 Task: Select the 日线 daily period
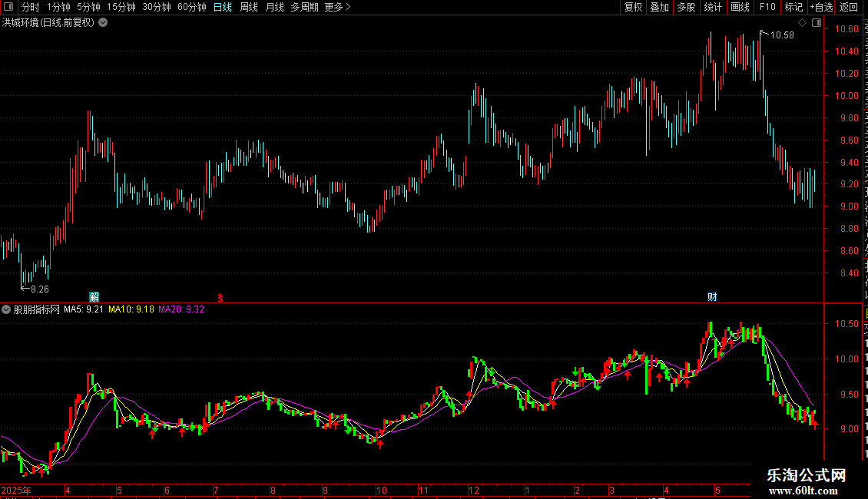click(223, 7)
